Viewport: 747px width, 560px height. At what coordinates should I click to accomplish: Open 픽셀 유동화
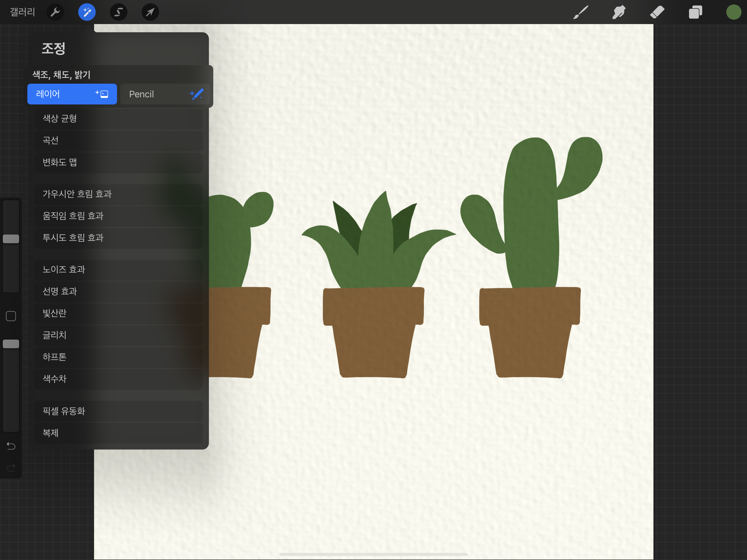tap(119, 411)
